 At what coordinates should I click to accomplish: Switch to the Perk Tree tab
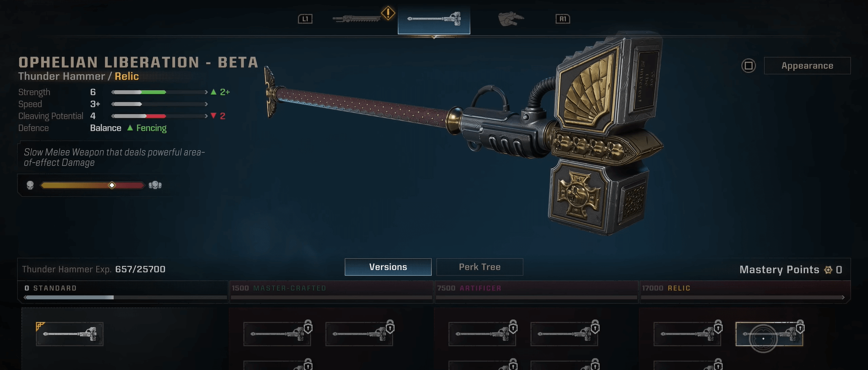[480, 267]
